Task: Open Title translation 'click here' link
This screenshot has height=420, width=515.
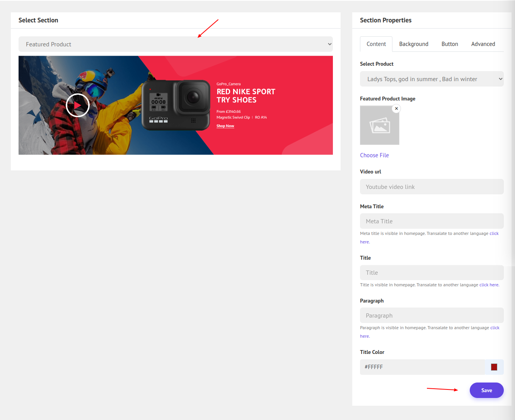Action: coord(489,285)
